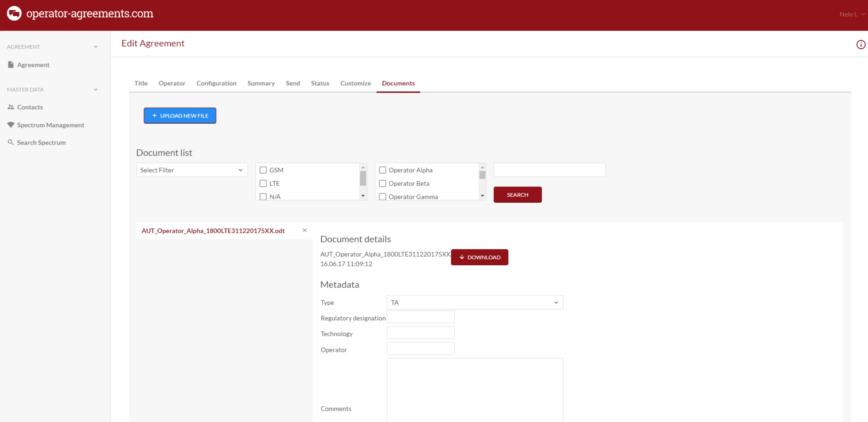Switch to the Title tab
The width and height of the screenshot is (868, 422).
[141, 83]
